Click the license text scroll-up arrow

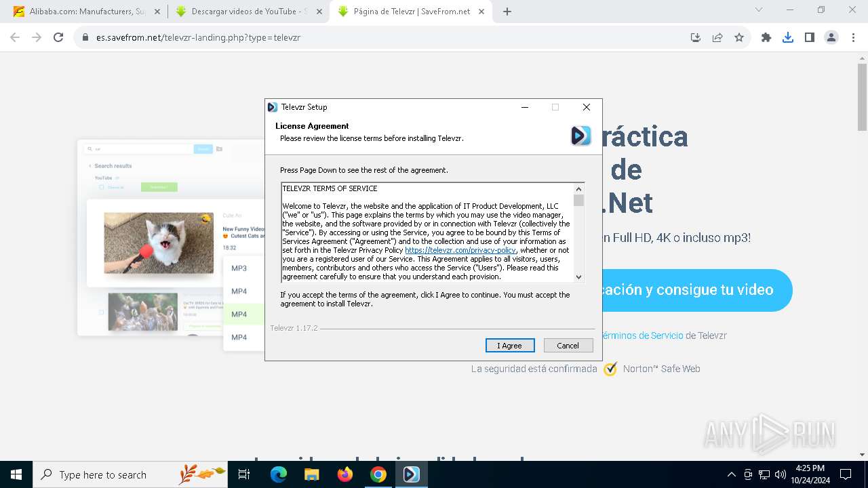click(x=578, y=189)
